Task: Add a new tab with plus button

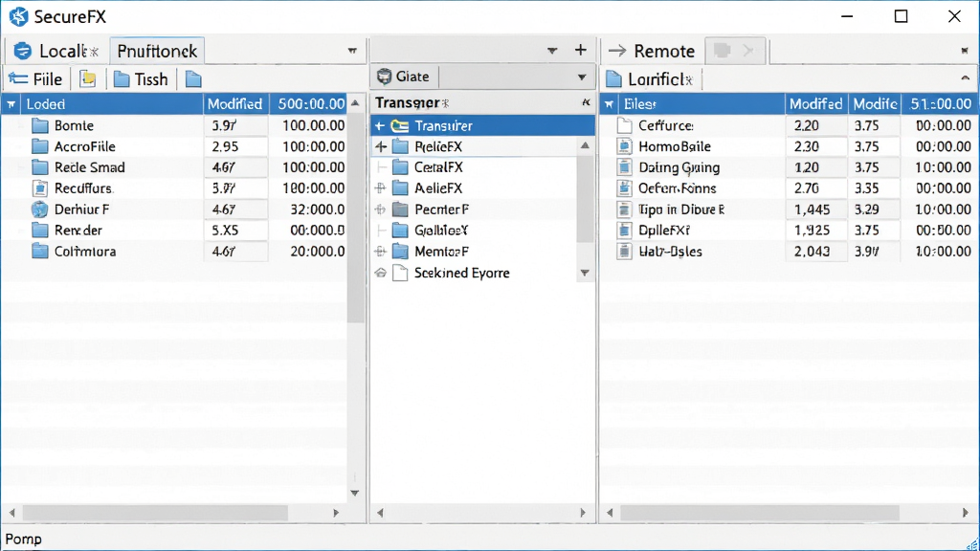Action: coord(581,50)
